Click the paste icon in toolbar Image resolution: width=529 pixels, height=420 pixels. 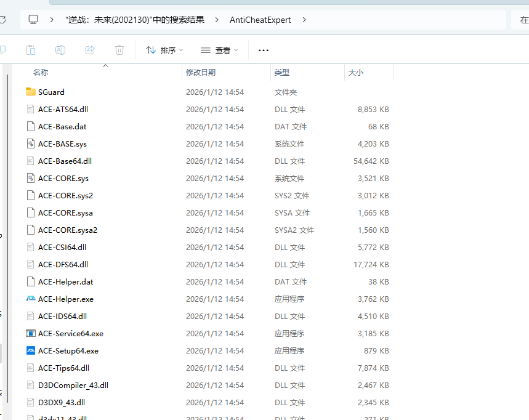click(31, 50)
